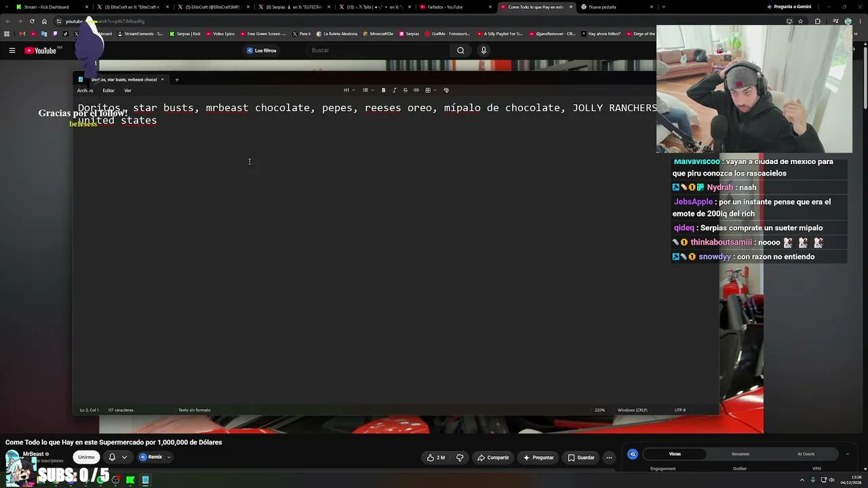Toggle italic formatting in Notepad toolbar
The width and height of the screenshot is (868, 488).
[394, 90]
